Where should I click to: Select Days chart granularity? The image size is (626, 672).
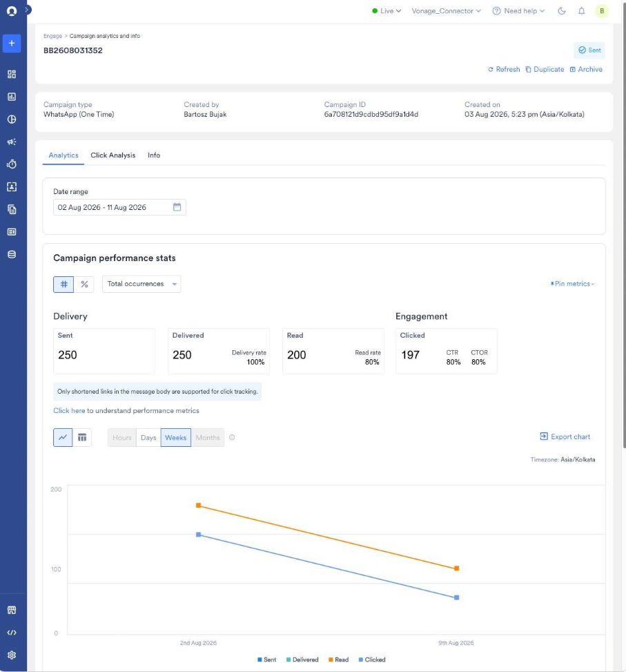pyautogui.click(x=148, y=438)
